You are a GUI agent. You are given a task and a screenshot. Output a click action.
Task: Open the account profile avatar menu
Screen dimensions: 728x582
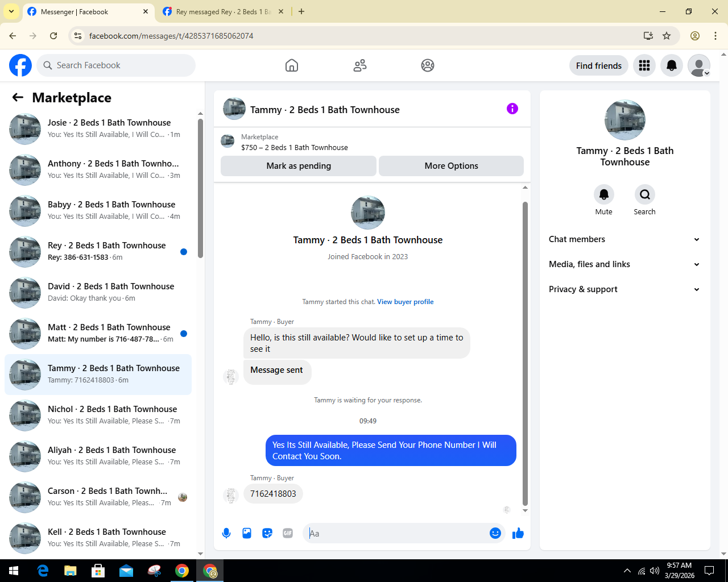pyautogui.click(x=699, y=65)
